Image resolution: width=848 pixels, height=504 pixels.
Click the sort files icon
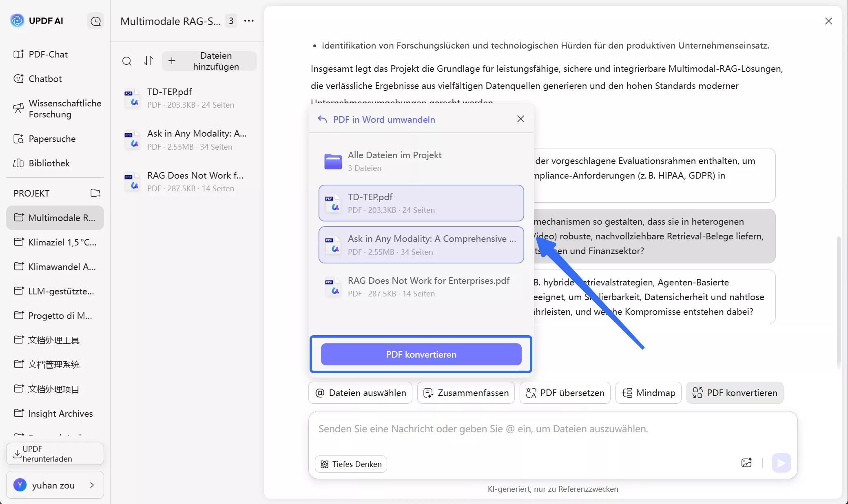(148, 61)
